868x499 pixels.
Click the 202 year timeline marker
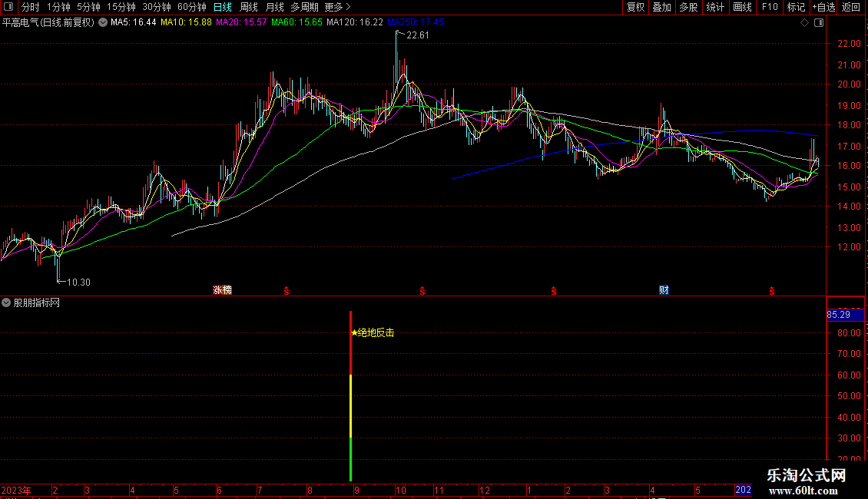click(x=743, y=490)
